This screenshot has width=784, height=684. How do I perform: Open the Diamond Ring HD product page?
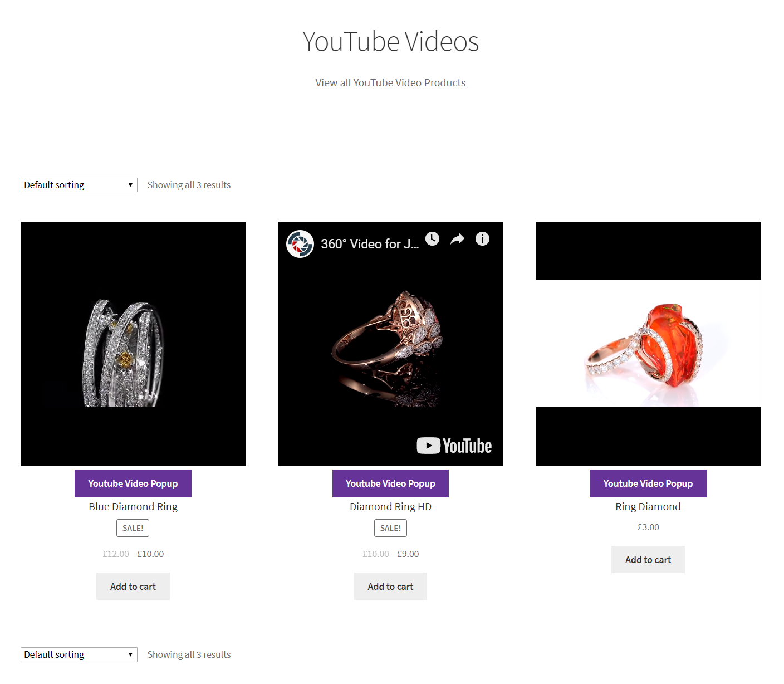coord(390,506)
